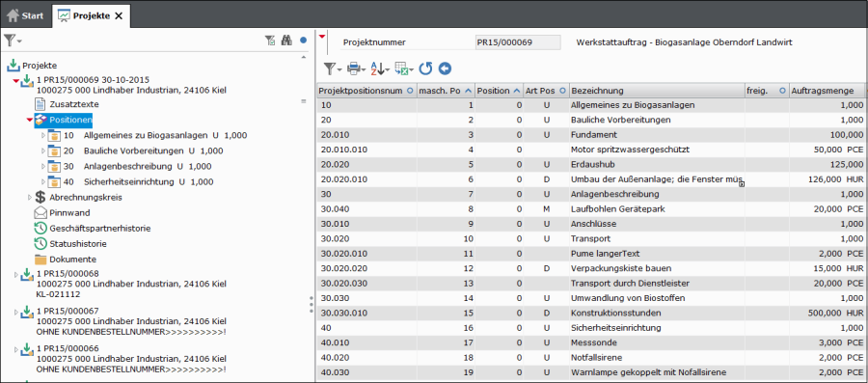
Task: Expand project PR15/000066 node
Action: point(16,350)
